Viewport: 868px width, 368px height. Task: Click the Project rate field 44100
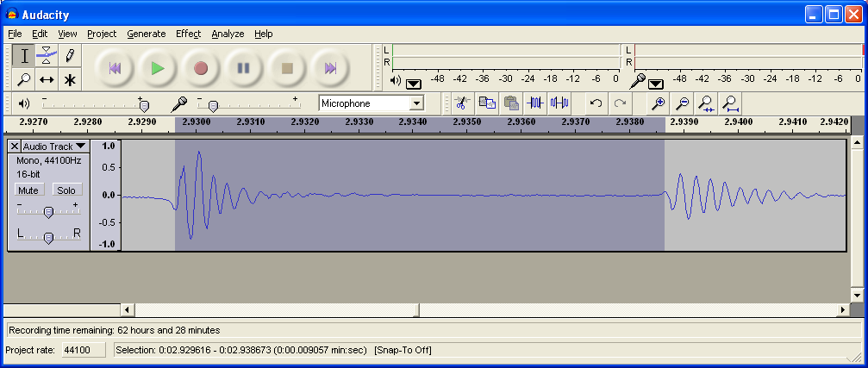(x=84, y=350)
